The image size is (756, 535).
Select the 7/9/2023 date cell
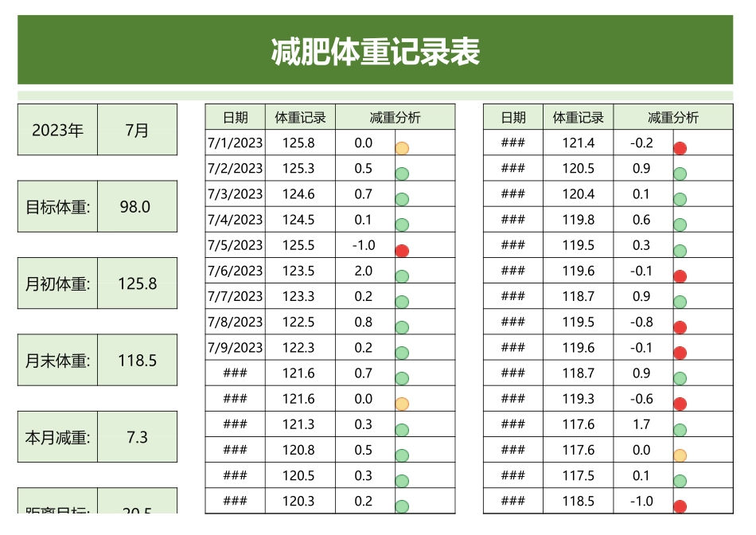(x=236, y=347)
